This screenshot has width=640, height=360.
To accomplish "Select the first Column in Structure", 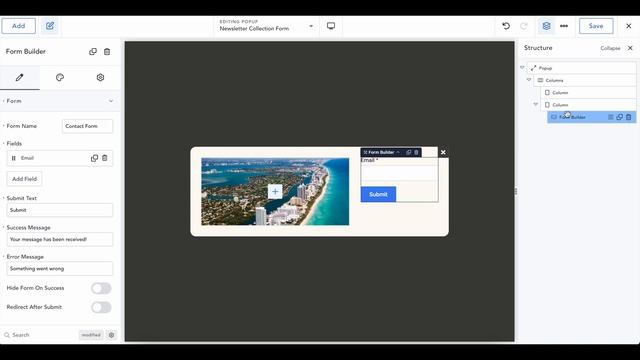I will (x=589, y=93).
